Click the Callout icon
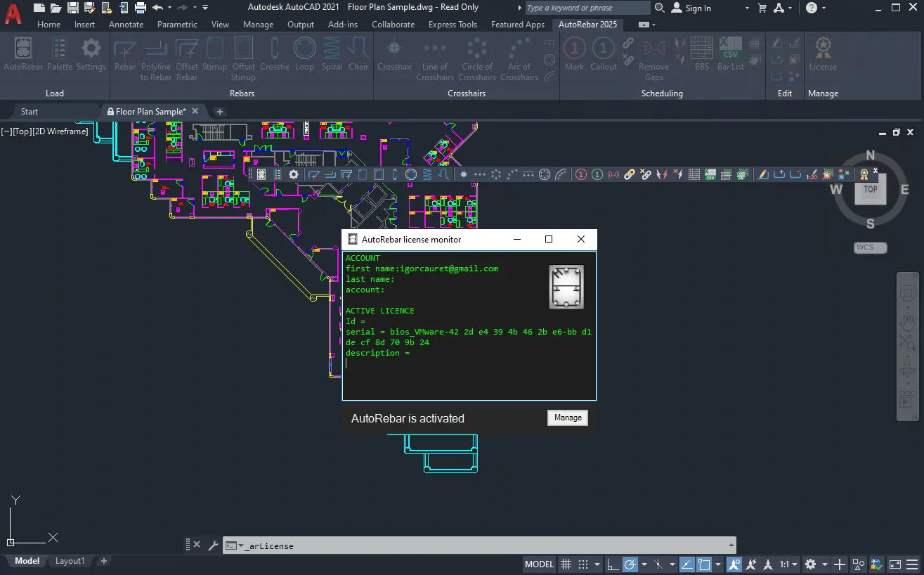 [603, 54]
